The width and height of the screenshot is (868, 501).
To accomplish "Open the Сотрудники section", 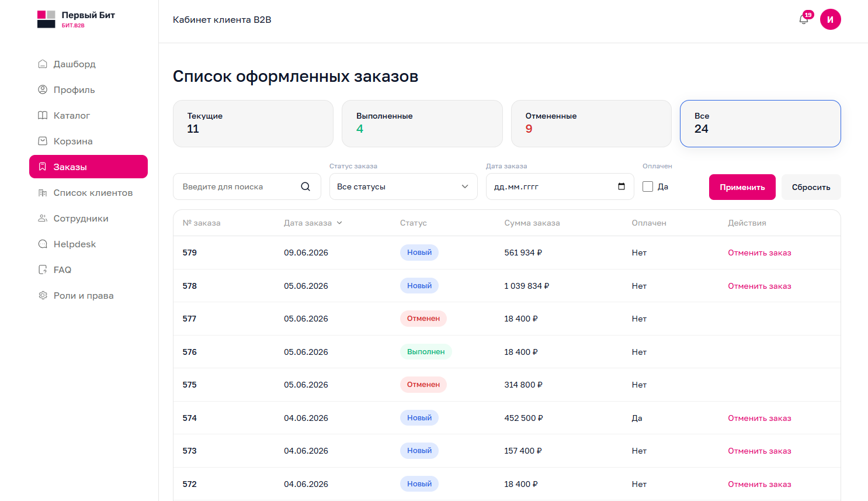I will [x=88, y=219].
